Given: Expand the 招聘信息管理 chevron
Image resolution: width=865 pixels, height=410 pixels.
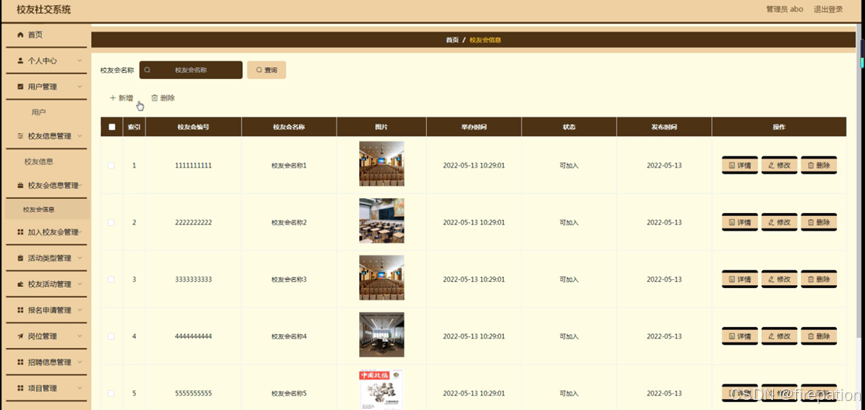Looking at the screenshot, I should [80, 362].
